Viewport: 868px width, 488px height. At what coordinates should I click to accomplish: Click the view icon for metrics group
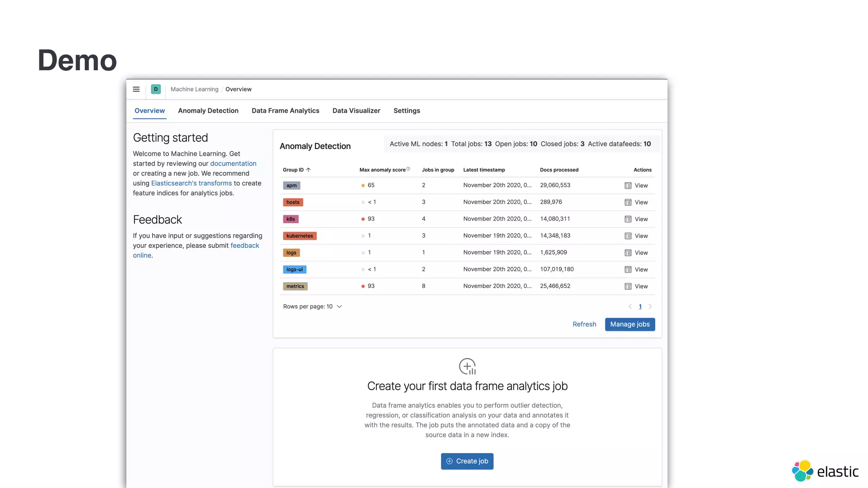point(628,286)
